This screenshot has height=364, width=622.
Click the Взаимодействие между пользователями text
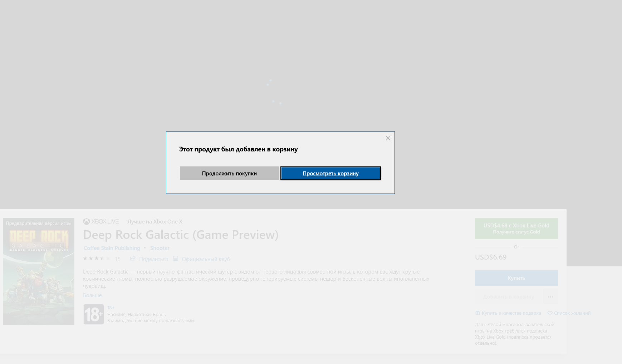pos(151,320)
